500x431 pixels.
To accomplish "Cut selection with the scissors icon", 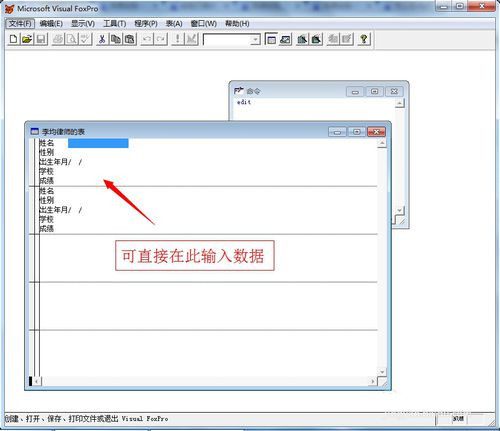I will point(102,39).
